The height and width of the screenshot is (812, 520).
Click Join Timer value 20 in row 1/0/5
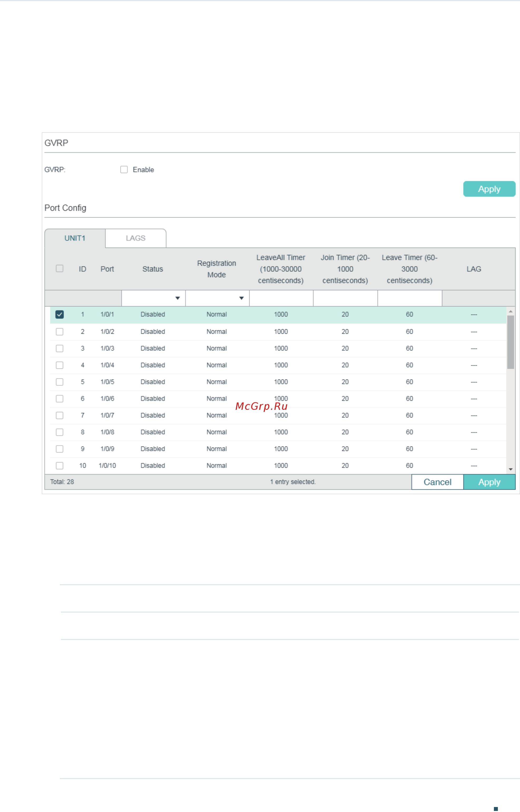pyautogui.click(x=345, y=382)
